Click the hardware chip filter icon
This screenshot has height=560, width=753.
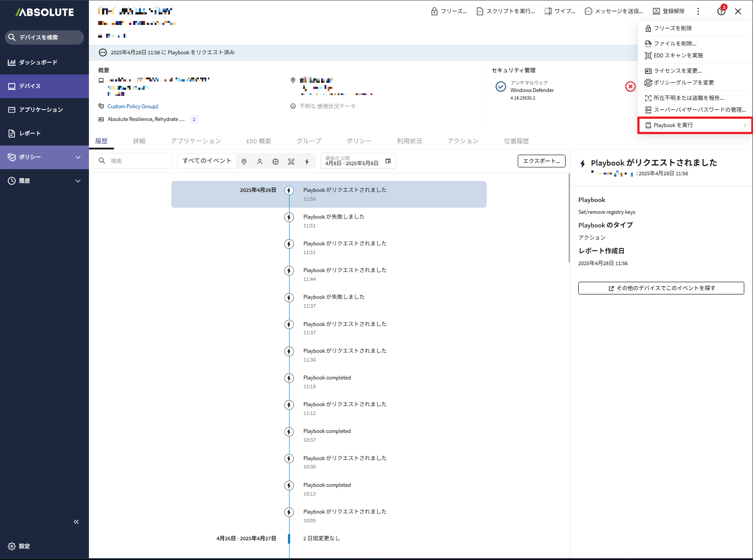276,162
